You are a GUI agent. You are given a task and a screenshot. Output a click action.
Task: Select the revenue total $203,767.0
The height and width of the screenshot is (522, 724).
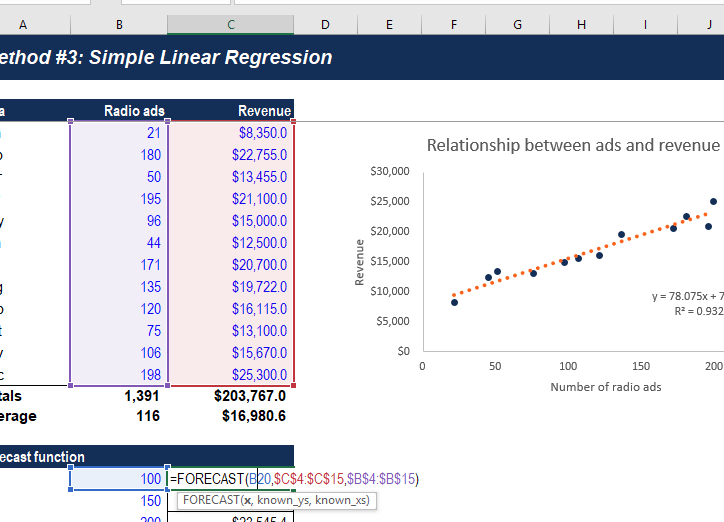[x=231, y=396]
